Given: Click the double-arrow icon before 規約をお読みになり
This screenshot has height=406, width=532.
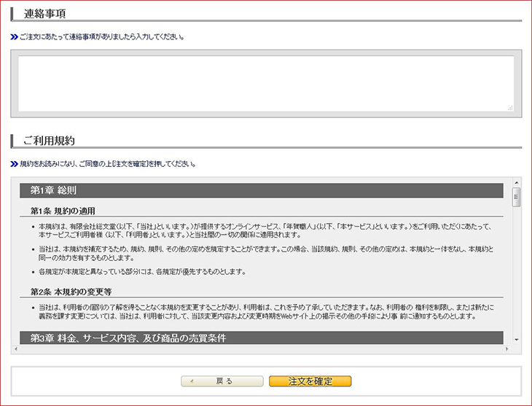Looking at the screenshot, I should [x=15, y=163].
